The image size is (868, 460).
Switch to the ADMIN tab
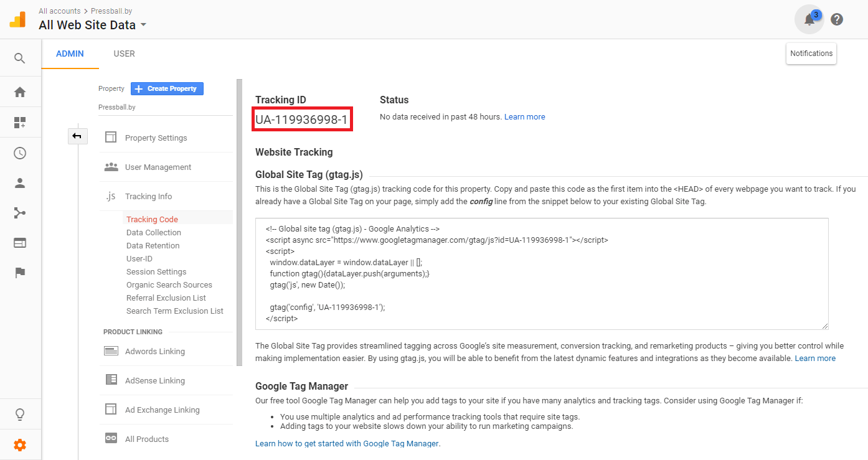click(70, 54)
